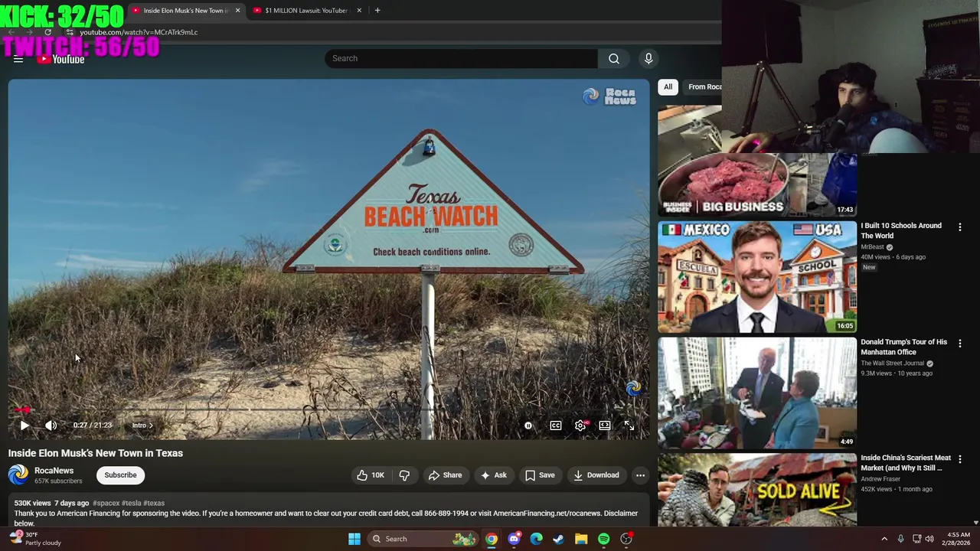Open options for Trump's Tour video
Image resolution: width=980 pixels, height=551 pixels.
pyautogui.click(x=960, y=344)
